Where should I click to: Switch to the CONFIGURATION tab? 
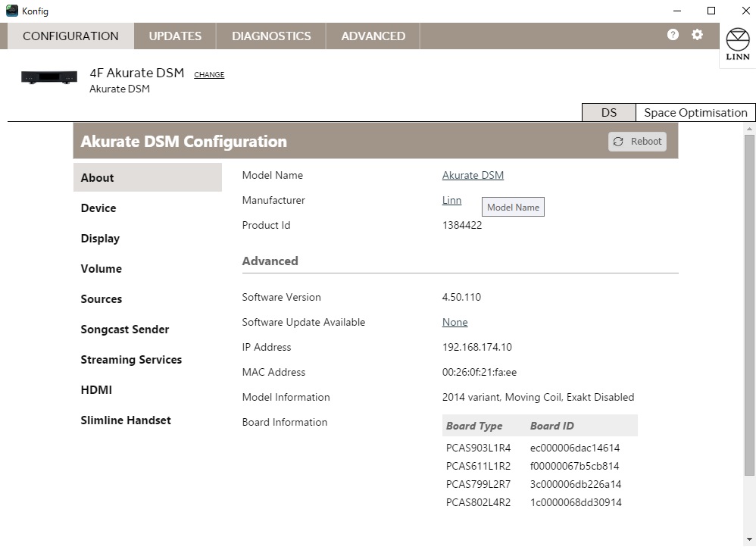coord(70,36)
